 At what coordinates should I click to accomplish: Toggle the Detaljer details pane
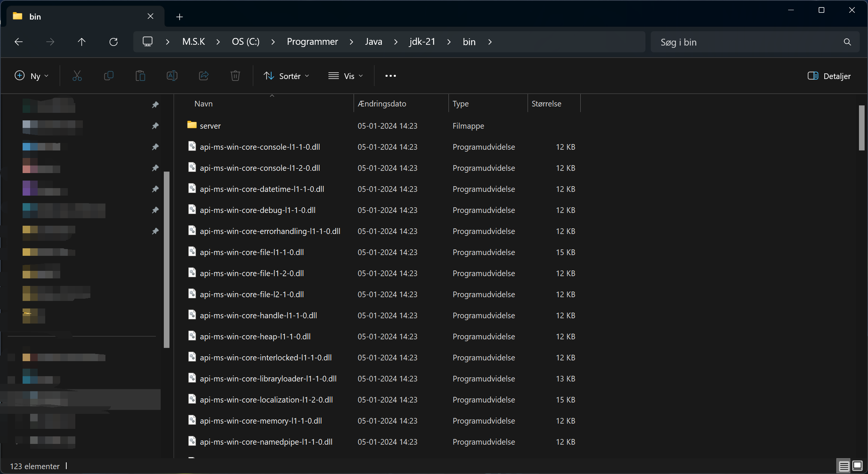click(x=829, y=76)
